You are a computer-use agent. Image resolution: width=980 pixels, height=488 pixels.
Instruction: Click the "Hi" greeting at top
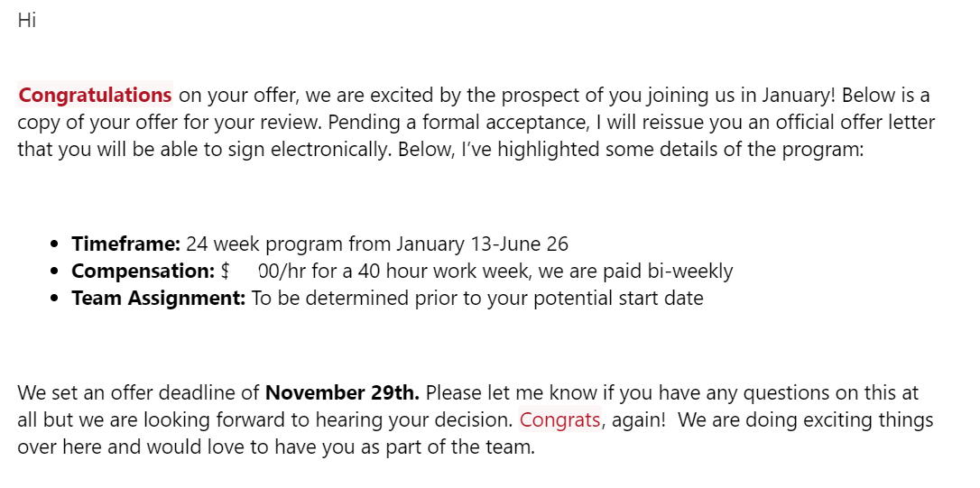tap(27, 20)
